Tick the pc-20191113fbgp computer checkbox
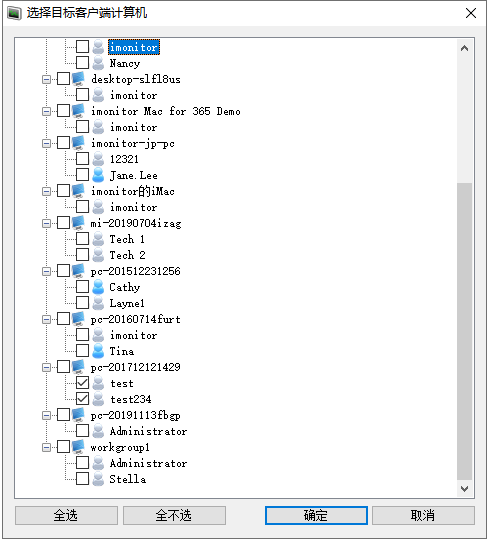The height and width of the screenshot is (541, 489). point(63,415)
